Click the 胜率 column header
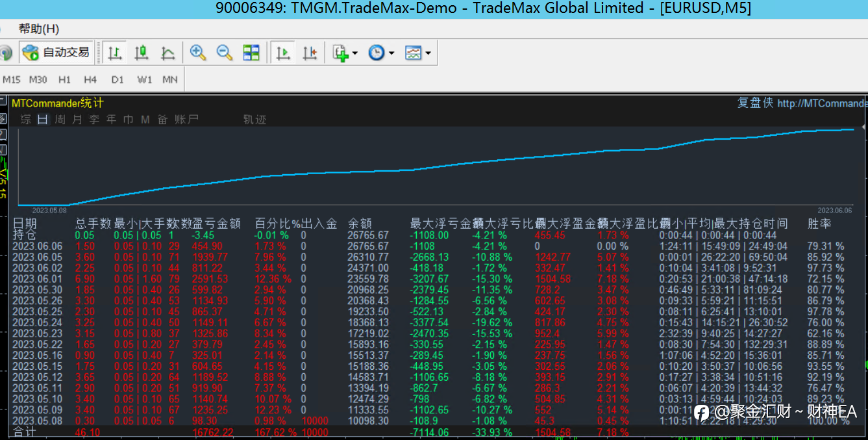The width and height of the screenshot is (868, 440). coord(820,224)
